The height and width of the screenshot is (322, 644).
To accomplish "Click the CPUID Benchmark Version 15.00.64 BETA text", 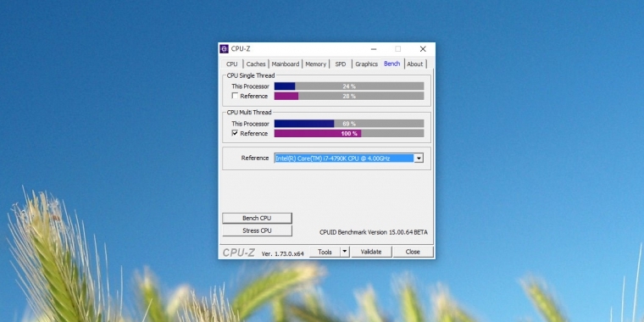I will click(374, 232).
